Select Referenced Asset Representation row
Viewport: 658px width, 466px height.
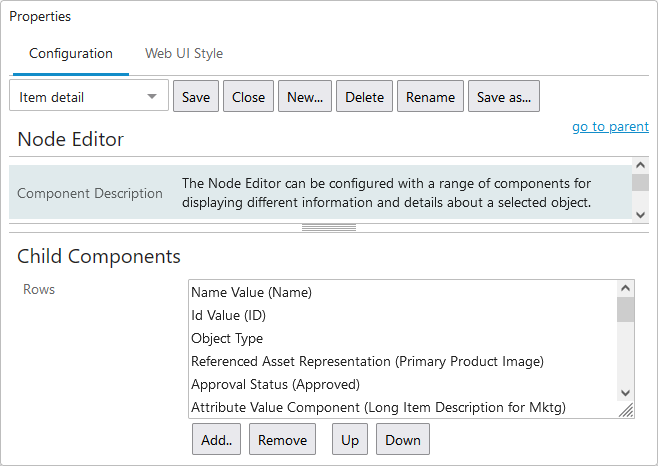coord(403,361)
